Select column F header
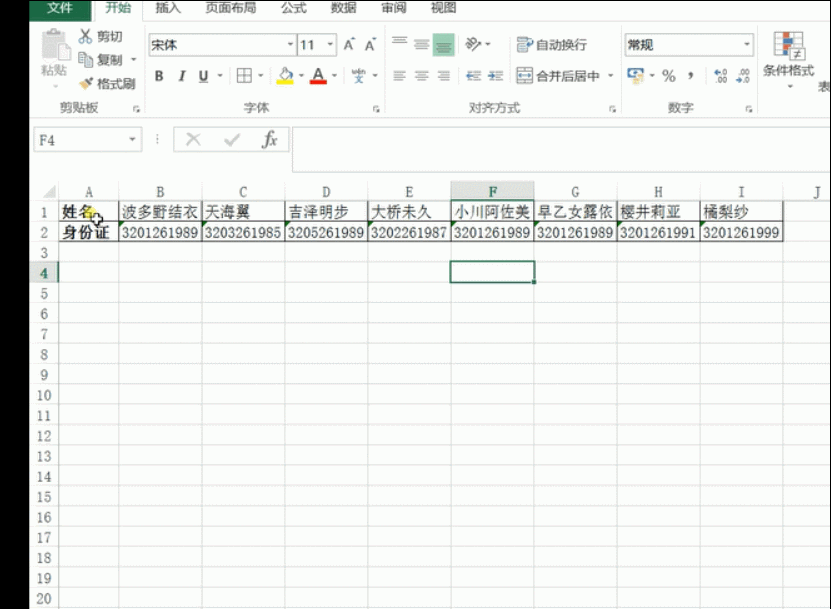Image resolution: width=831 pixels, height=609 pixels. pos(492,191)
